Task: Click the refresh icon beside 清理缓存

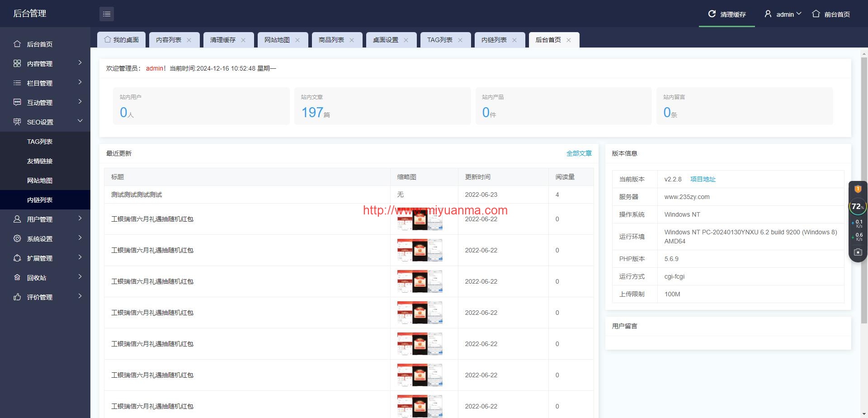Action: tap(712, 14)
